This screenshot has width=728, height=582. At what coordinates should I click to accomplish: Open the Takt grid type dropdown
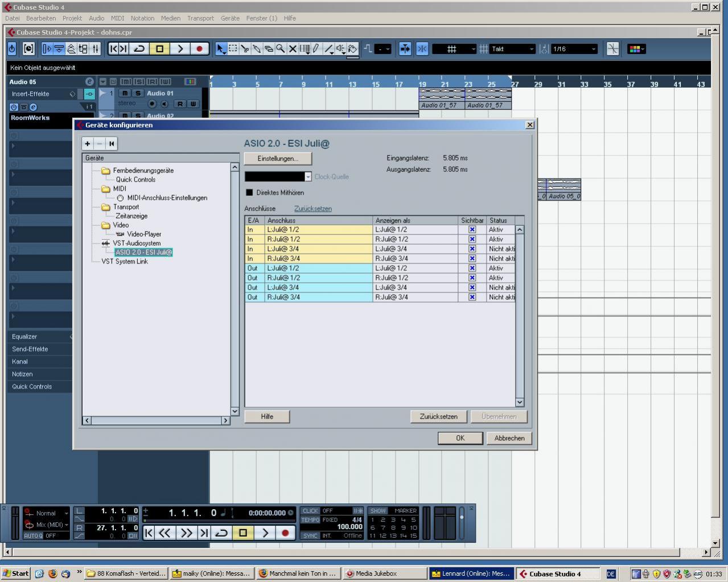513,49
